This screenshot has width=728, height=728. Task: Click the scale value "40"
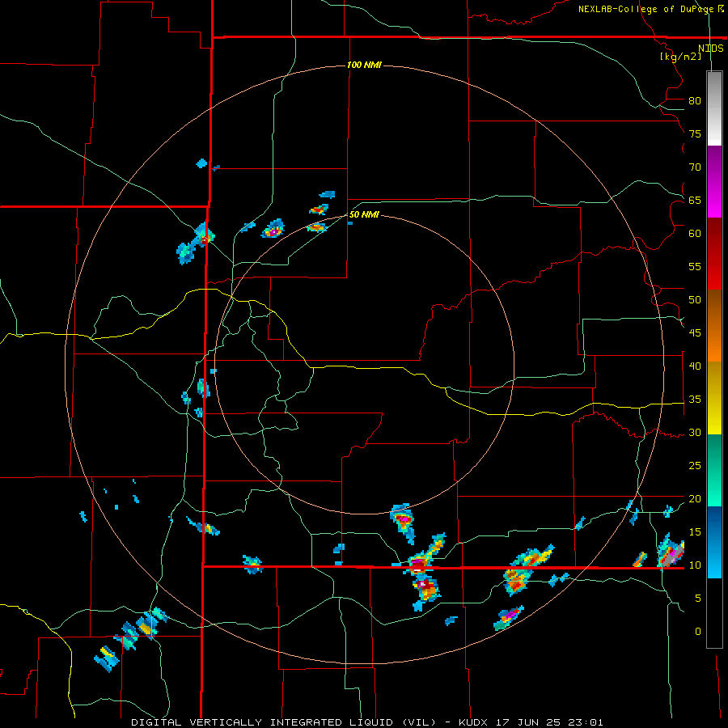695,366
